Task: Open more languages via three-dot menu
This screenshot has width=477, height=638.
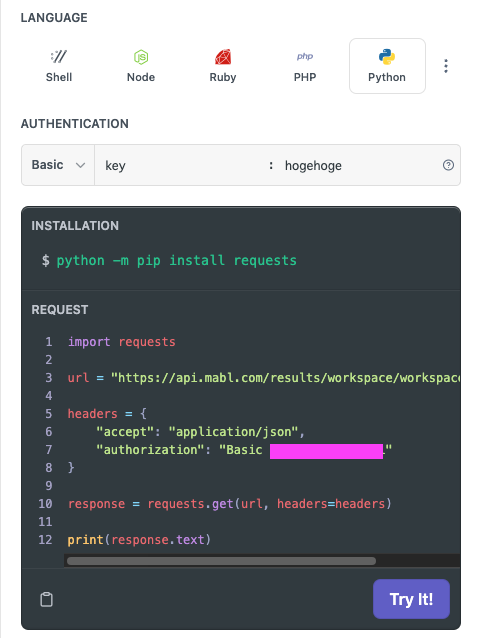Action: [446, 66]
